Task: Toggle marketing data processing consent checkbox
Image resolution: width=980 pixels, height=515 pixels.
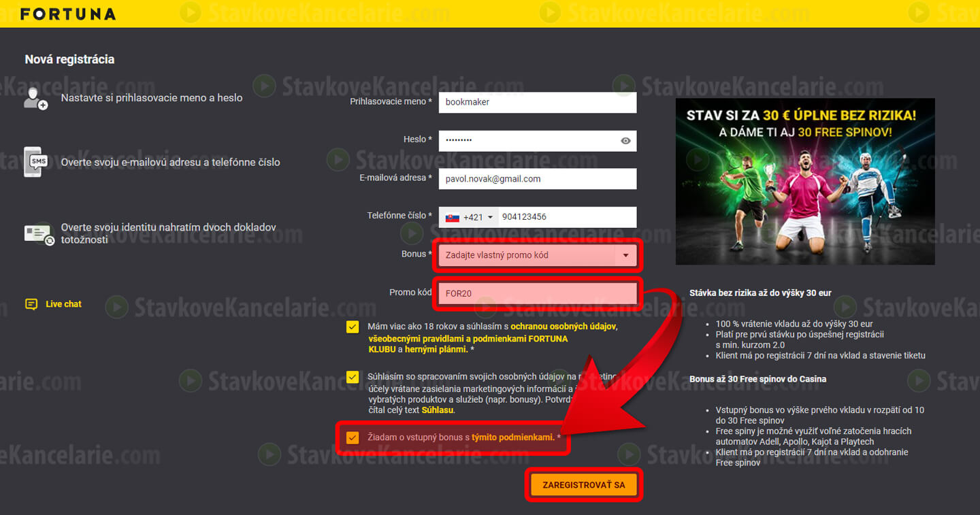Action: pyautogui.click(x=353, y=377)
